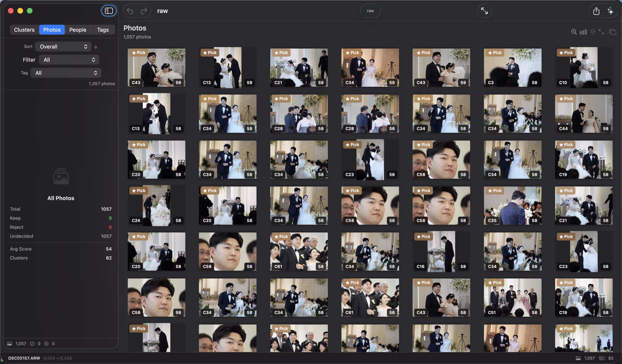The image size is (622, 364).
Task: Click the zoom magnifier icon above grid
Action: click(574, 32)
